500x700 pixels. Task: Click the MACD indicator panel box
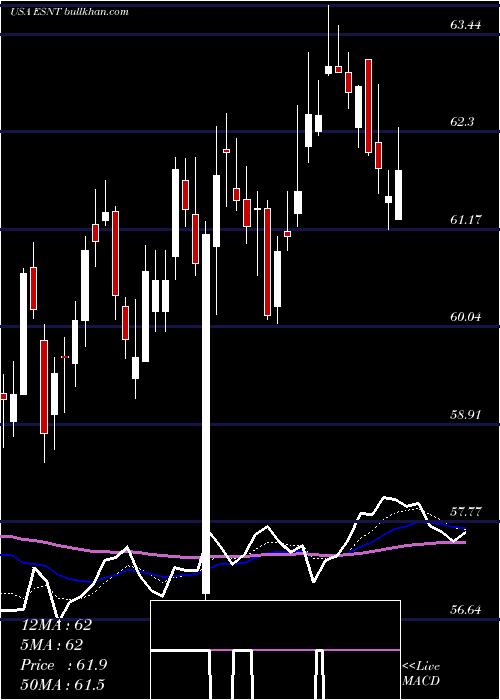click(275, 650)
